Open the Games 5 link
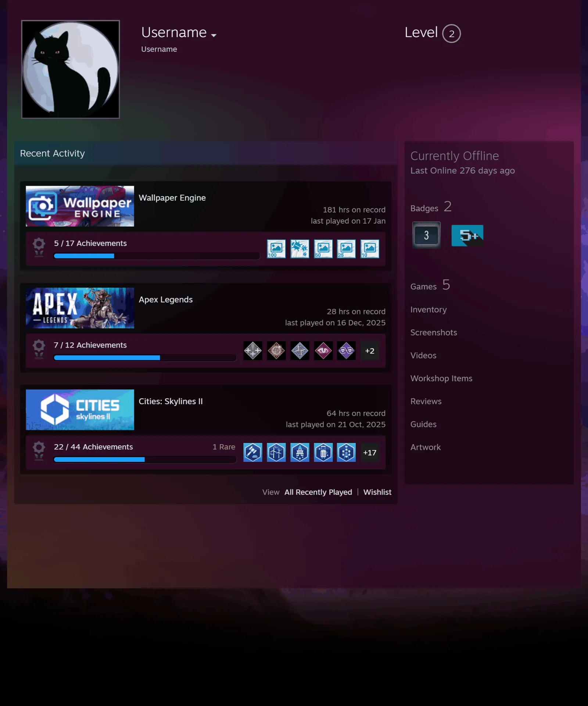 430,285
